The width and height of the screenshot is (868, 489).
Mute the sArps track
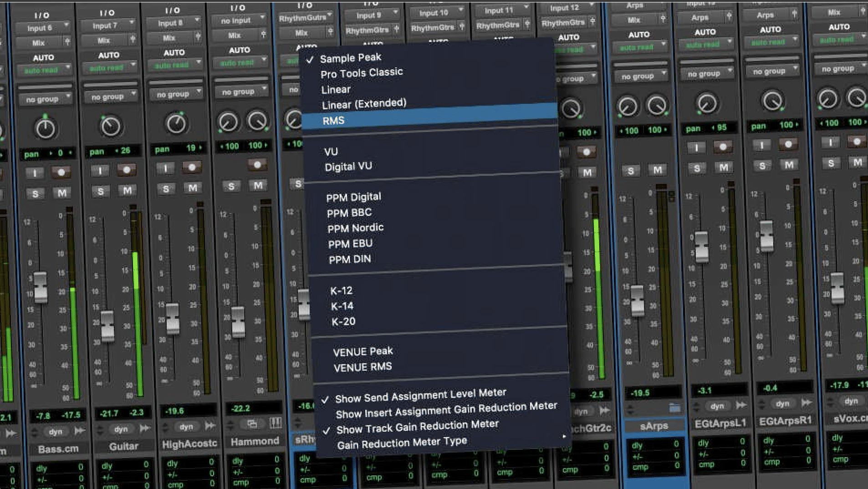(x=657, y=170)
